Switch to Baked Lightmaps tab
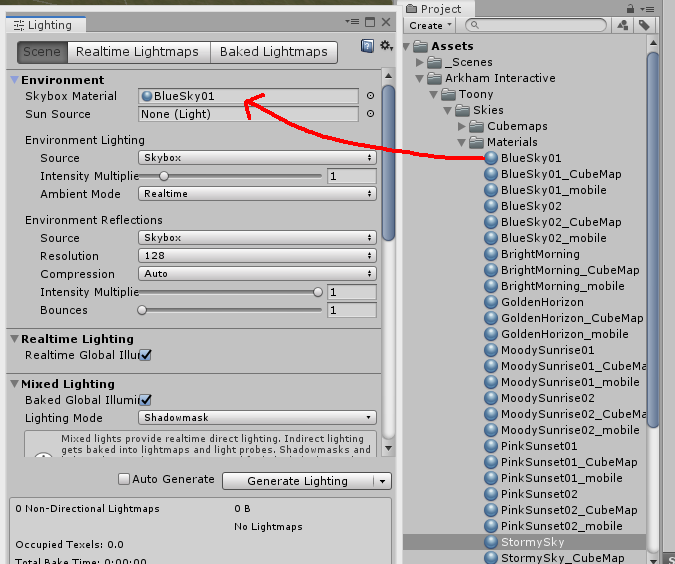Image resolution: width=675 pixels, height=564 pixels. coord(274,52)
